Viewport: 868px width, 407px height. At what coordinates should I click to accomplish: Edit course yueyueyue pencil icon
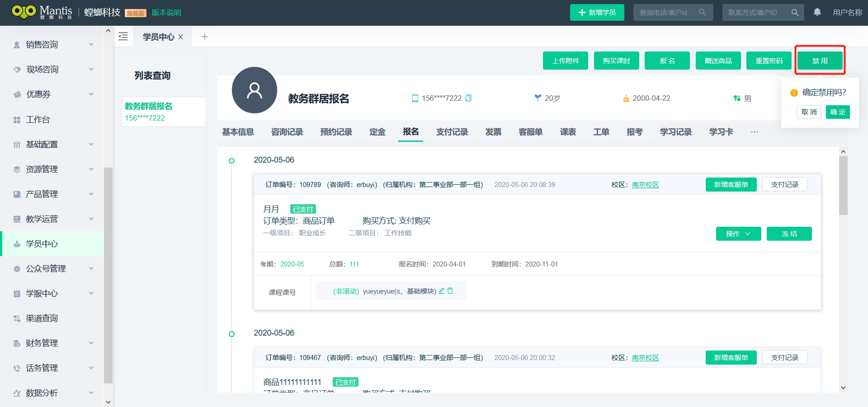click(x=442, y=291)
